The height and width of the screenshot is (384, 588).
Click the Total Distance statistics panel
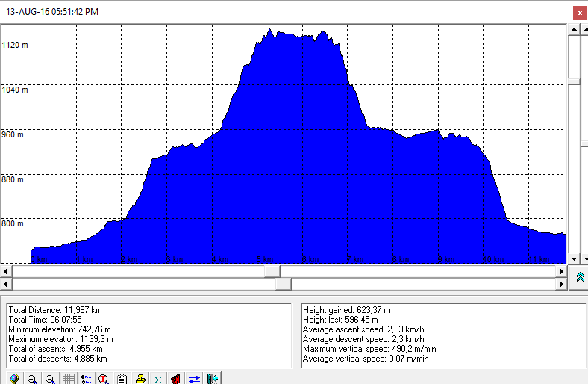(x=148, y=335)
